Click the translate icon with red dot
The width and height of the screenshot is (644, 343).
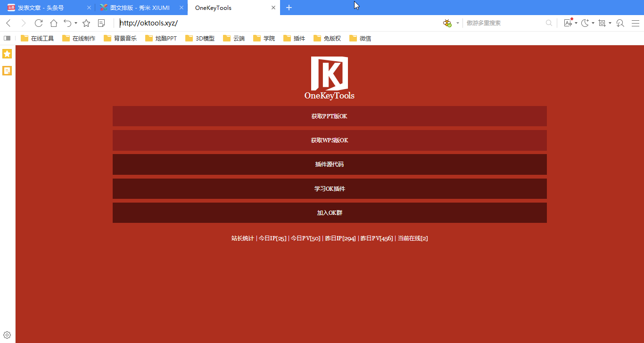(568, 23)
